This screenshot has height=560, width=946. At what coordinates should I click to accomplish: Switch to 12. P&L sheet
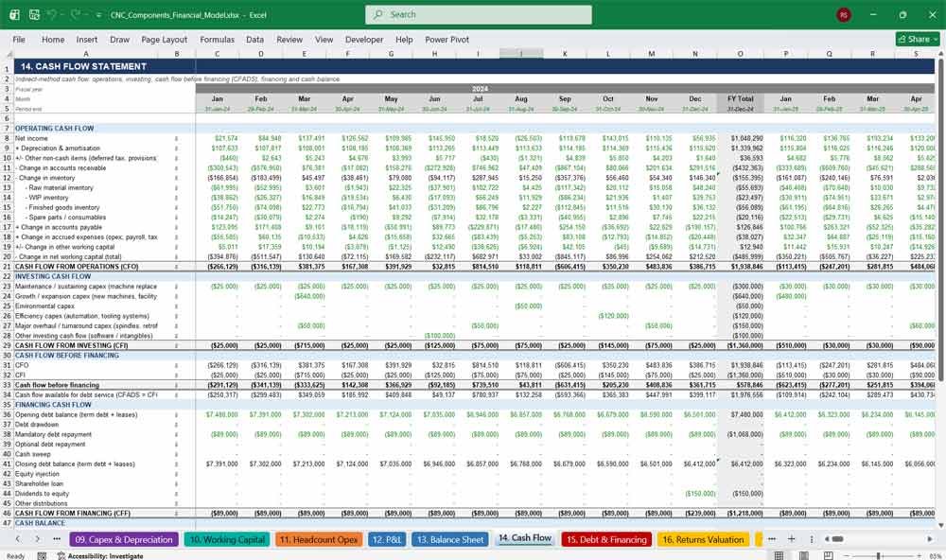pos(386,539)
